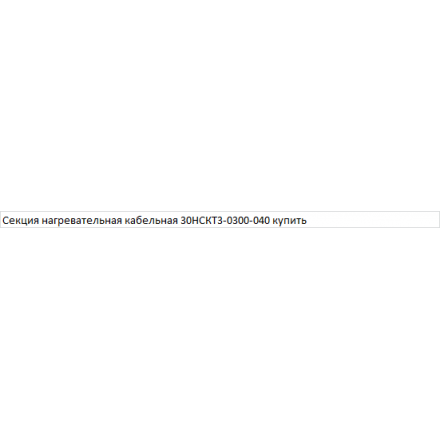Screen dimensions: 440x440
Task: Click the second hyphen before 040
Action: click(x=251, y=222)
